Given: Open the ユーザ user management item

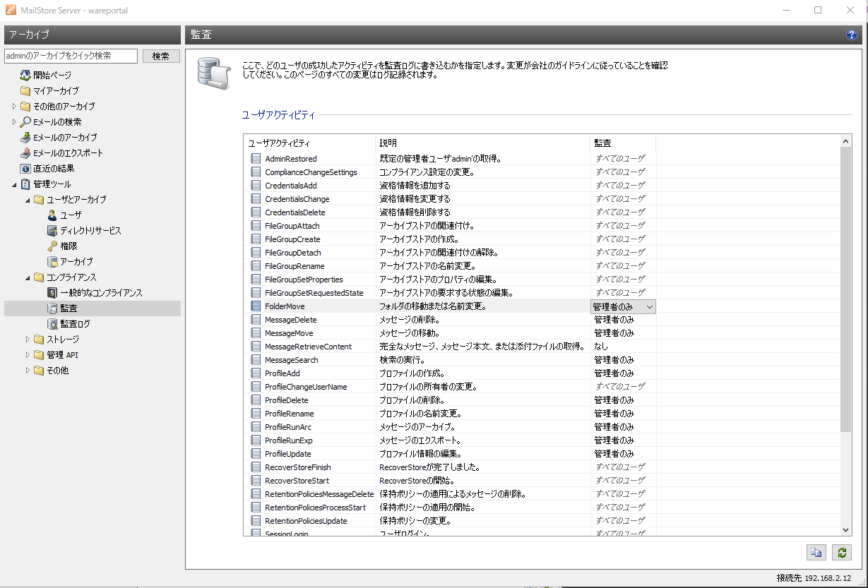Looking at the screenshot, I should [71, 215].
